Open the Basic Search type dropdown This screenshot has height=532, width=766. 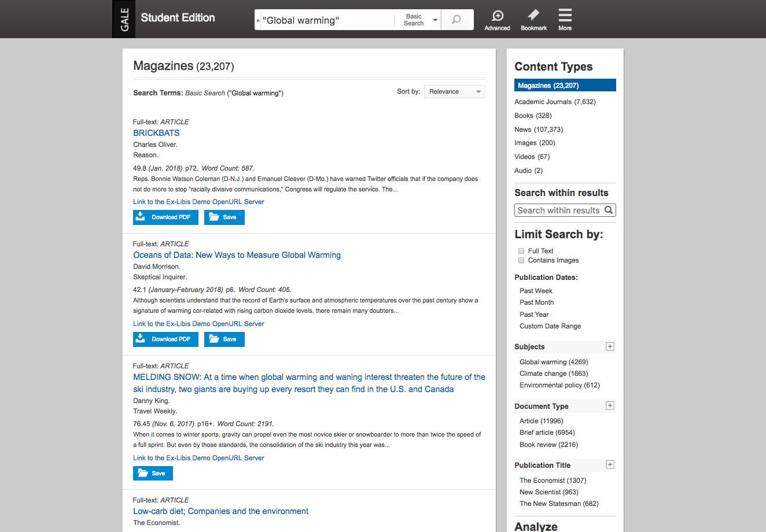pos(418,20)
